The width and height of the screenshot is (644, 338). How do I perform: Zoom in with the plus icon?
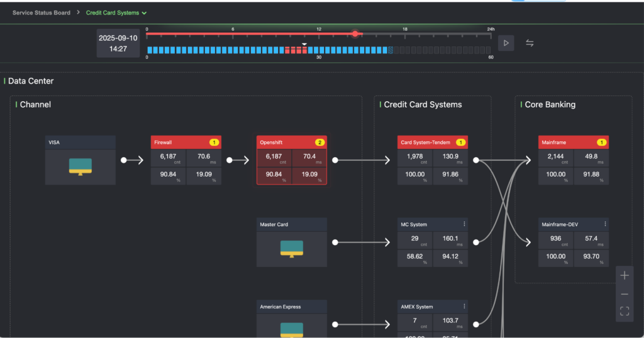[625, 275]
